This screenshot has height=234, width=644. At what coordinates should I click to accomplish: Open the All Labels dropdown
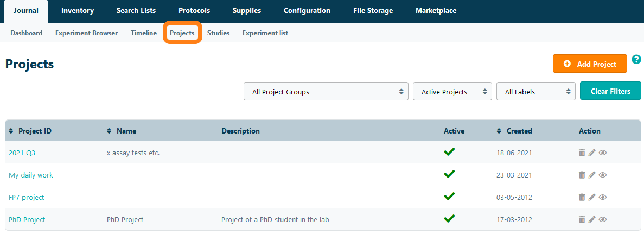point(535,92)
